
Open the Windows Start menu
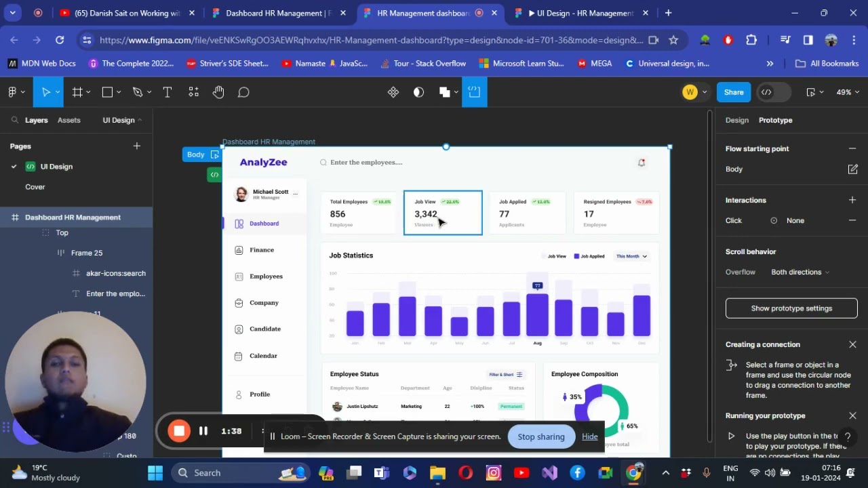(155, 472)
